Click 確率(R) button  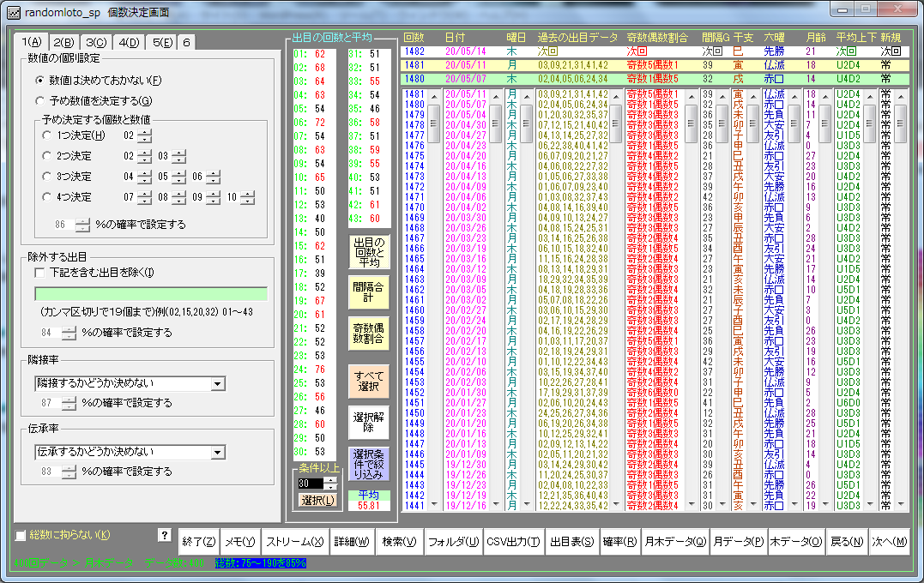(619, 542)
